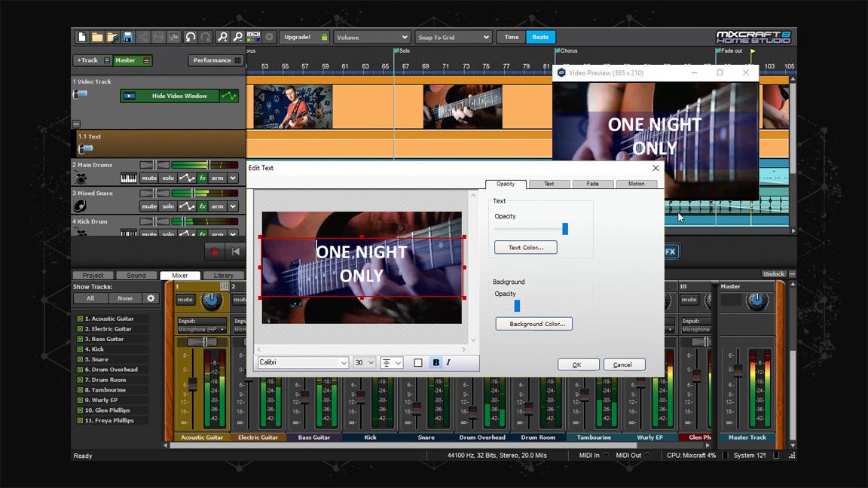
Task: Apply bold formatting in the Edit Text dialog
Action: pos(436,362)
